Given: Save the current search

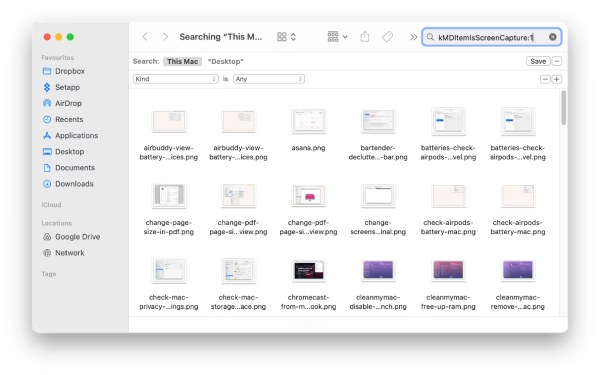Looking at the screenshot, I should click(x=538, y=61).
